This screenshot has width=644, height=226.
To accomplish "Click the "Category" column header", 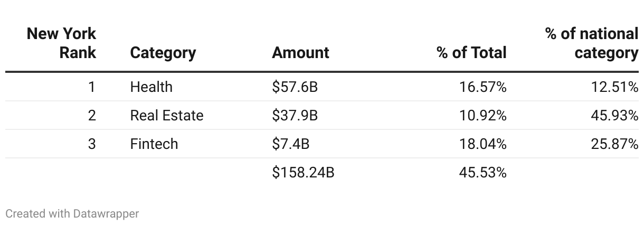I will point(163,53).
